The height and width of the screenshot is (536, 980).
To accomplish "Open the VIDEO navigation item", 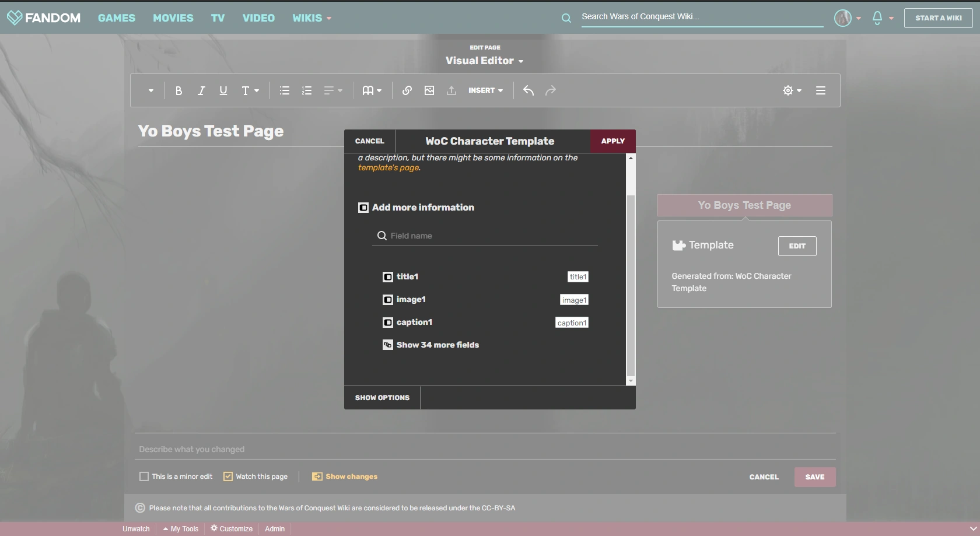I will 258,18.
